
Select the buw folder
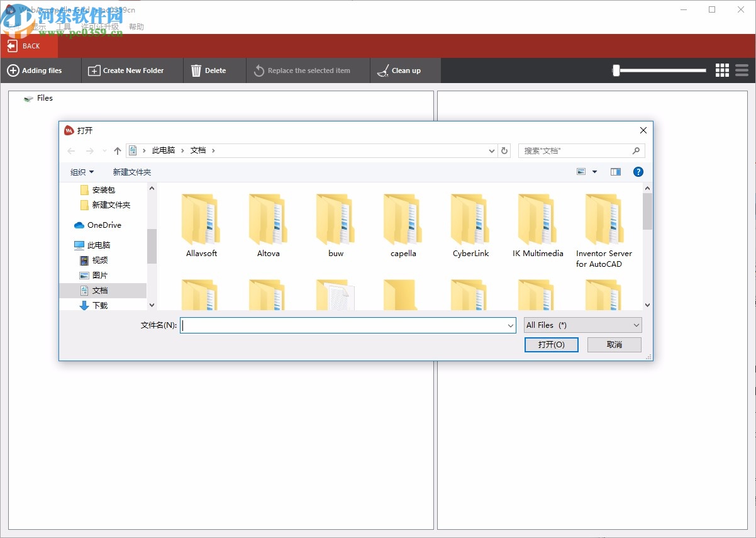(x=336, y=225)
